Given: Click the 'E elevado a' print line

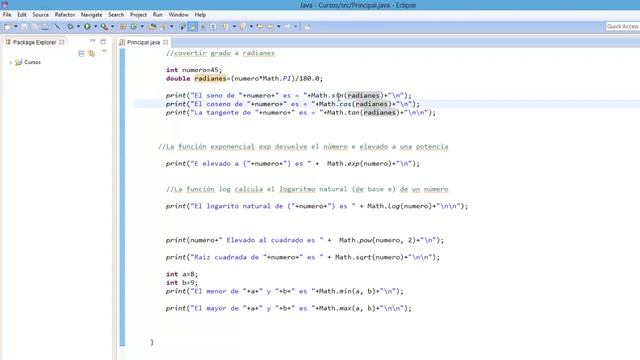Looking at the screenshot, I should [293, 164].
